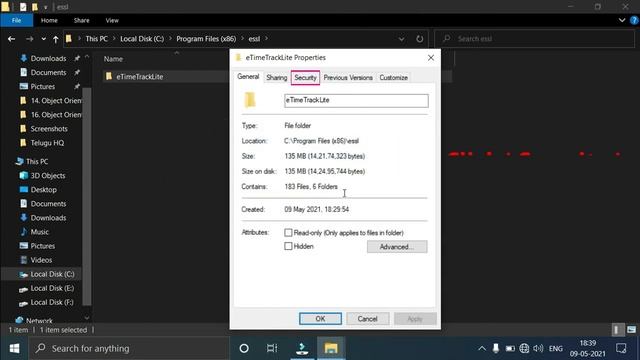Viewport: 640px width, 360px height.
Task: Open battery status in system tray
Action: tap(510, 349)
